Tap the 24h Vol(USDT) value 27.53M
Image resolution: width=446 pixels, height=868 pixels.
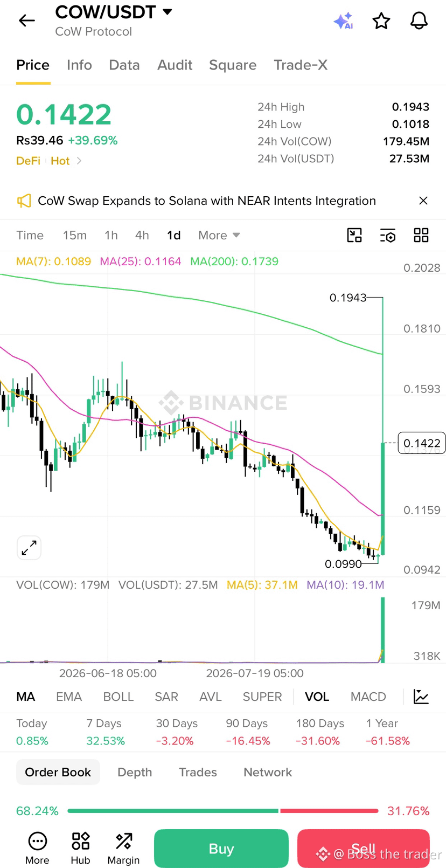pos(409,159)
